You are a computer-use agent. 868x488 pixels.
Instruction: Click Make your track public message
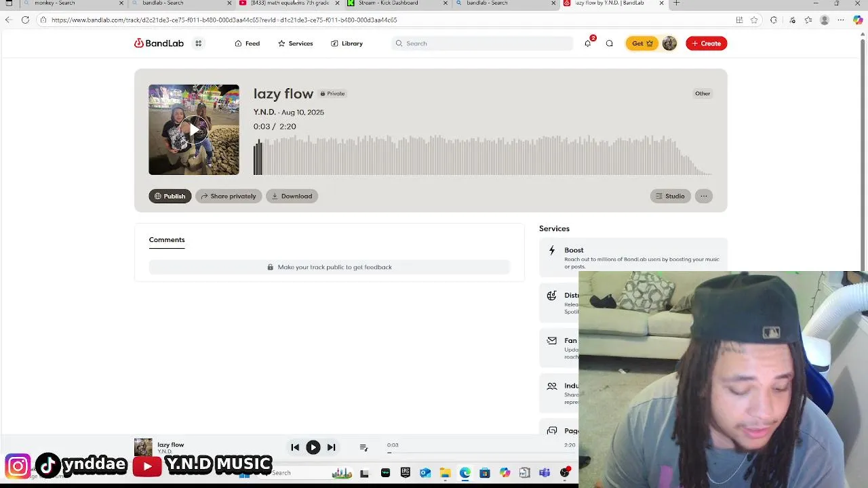point(330,267)
